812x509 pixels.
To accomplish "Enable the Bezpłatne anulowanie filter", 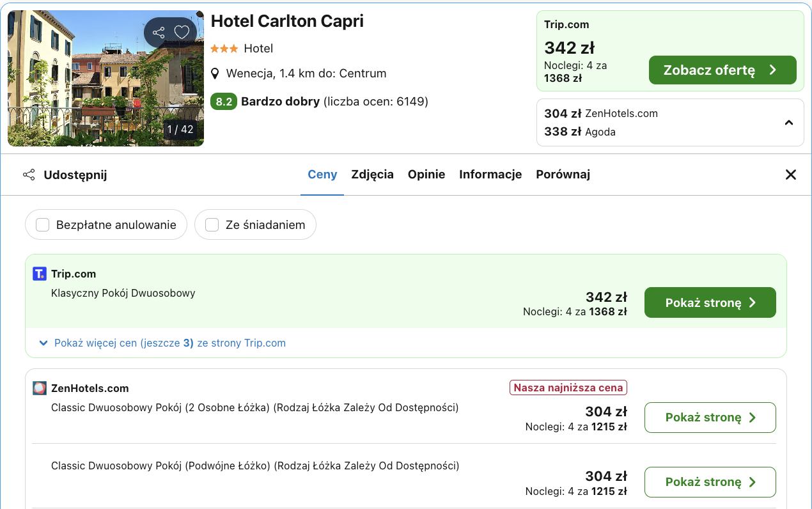I will pyautogui.click(x=42, y=224).
